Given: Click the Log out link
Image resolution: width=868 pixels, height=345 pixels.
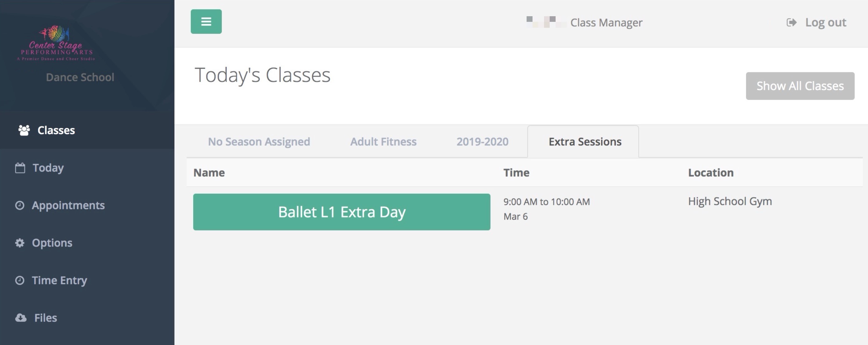Looking at the screenshot, I should click(x=826, y=22).
